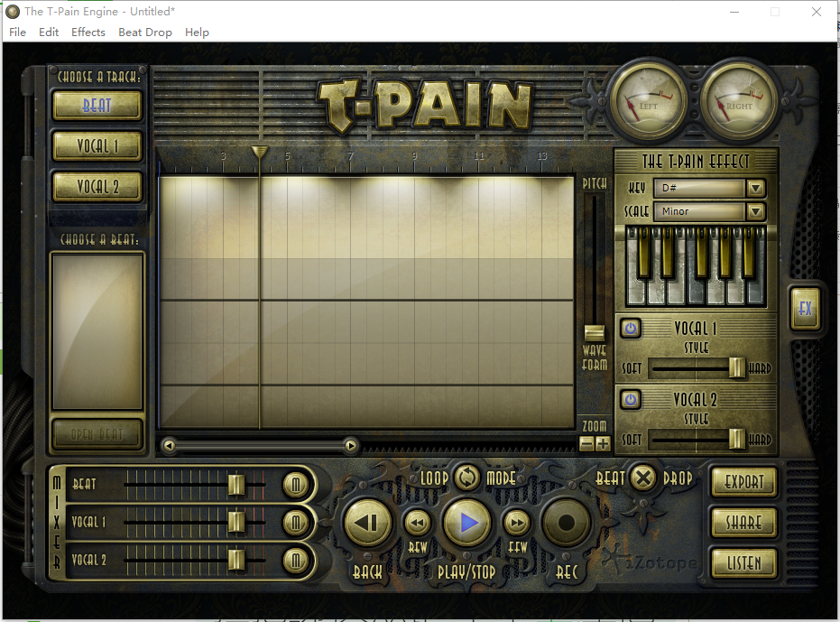Zoom out with the minus button
This screenshot has height=622, width=840.
(x=586, y=443)
